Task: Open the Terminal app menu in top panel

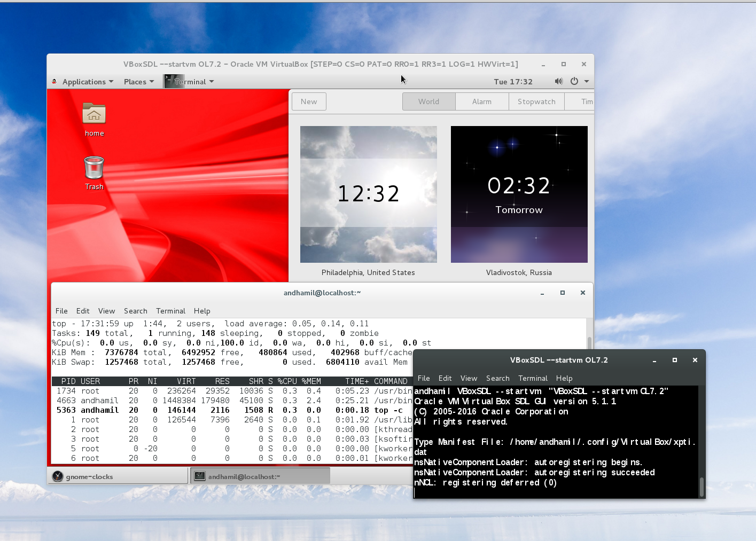Action: click(189, 82)
